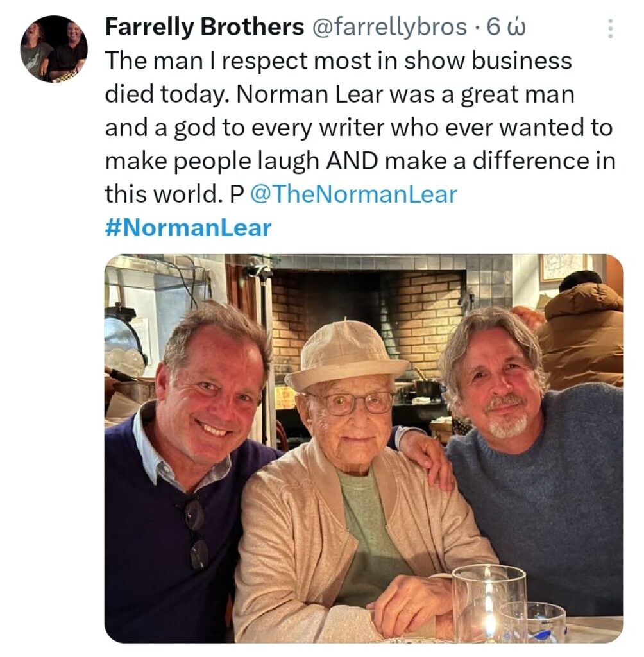Open the @TheNormanLear mention link
Screen dimensions: 644x657
[x=353, y=195]
